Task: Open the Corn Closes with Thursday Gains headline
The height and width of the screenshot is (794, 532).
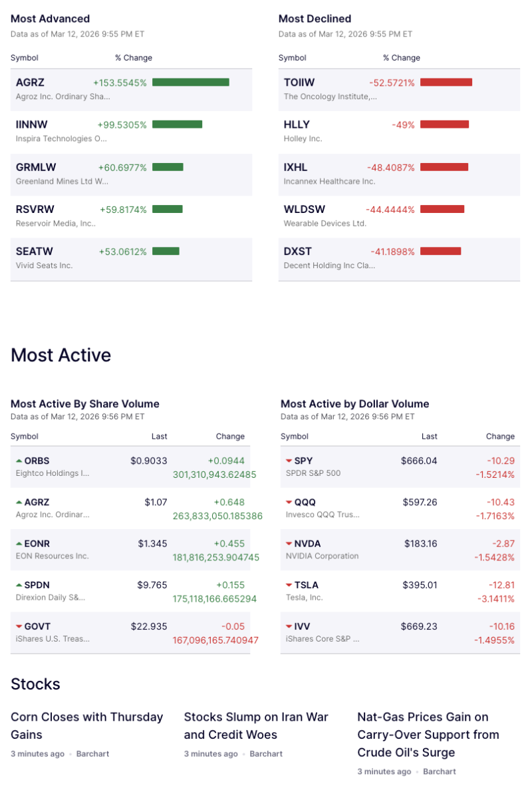Action: [87, 725]
